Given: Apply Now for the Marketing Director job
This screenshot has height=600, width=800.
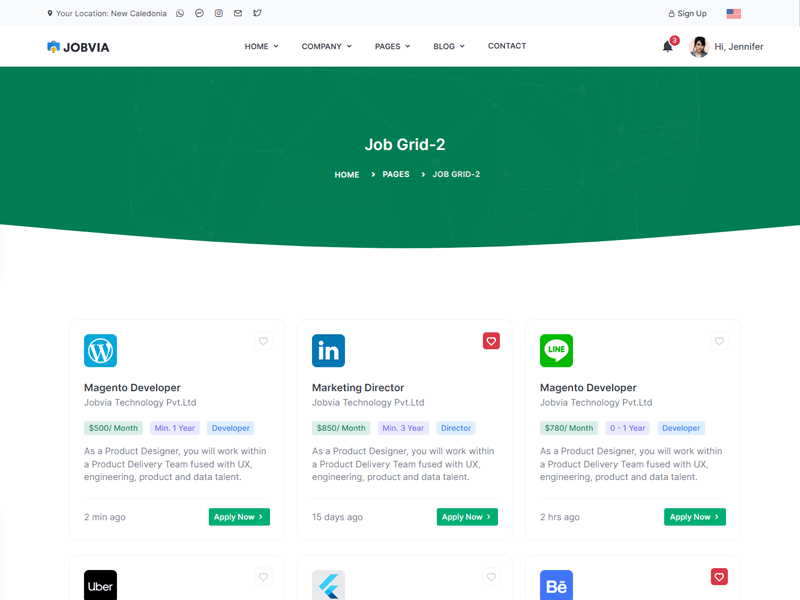Looking at the screenshot, I should [x=467, y=517].
